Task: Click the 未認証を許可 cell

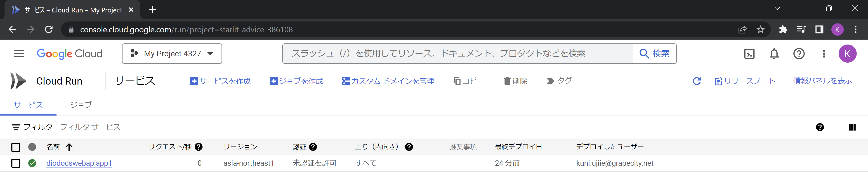Action: coord(314,163)
